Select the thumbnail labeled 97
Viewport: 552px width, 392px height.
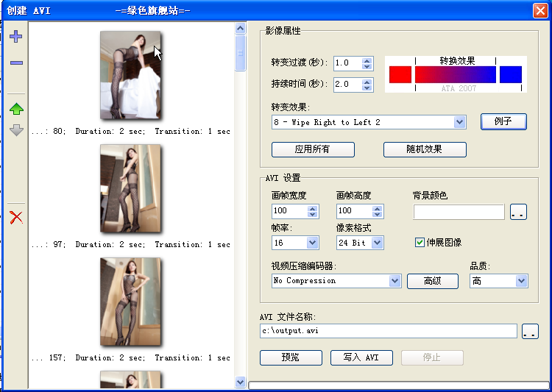tap(130, 188)
